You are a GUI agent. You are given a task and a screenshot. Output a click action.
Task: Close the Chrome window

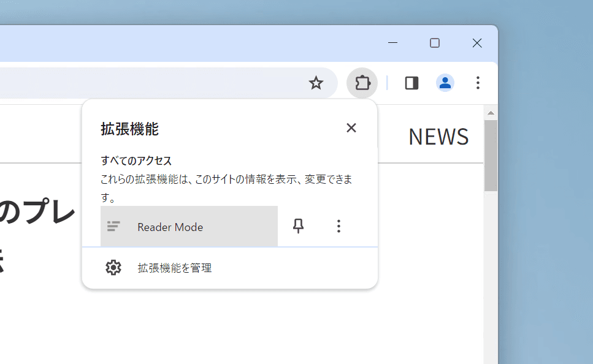tap(477, 43)
